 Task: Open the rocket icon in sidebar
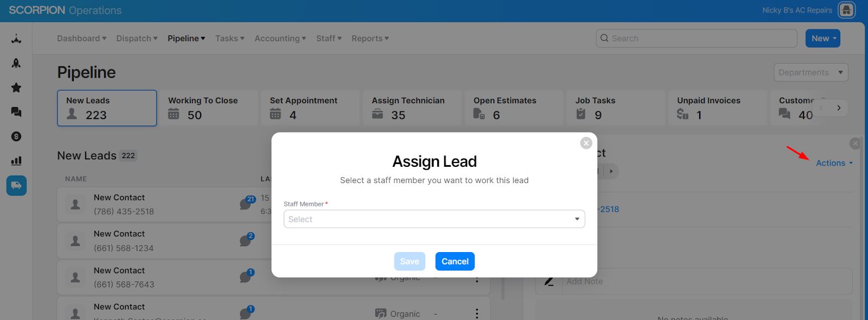coord(16,63)
